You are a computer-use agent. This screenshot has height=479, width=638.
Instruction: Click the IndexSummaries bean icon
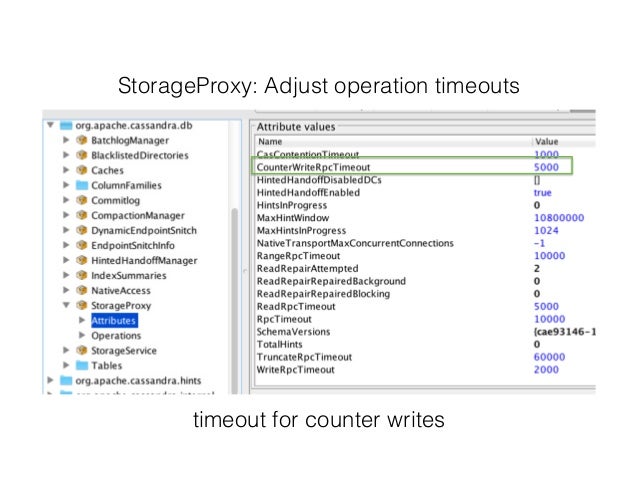(x=82, y=276)
